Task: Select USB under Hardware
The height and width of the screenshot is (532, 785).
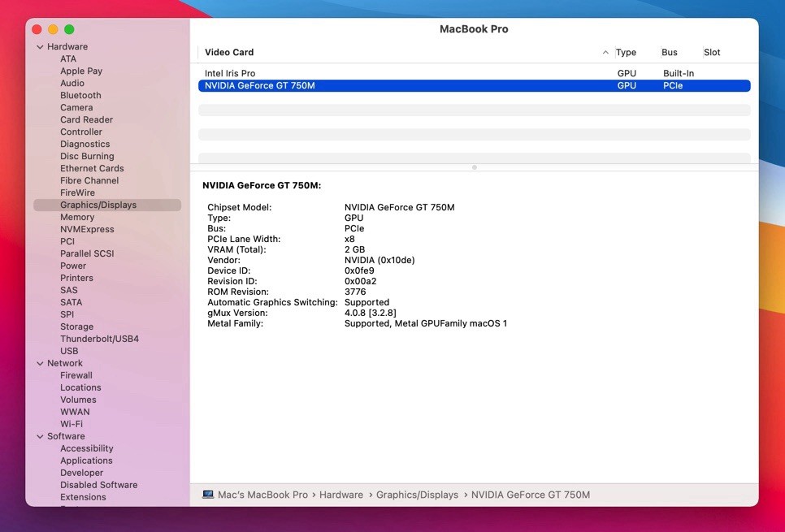Action: pos(69,351)
